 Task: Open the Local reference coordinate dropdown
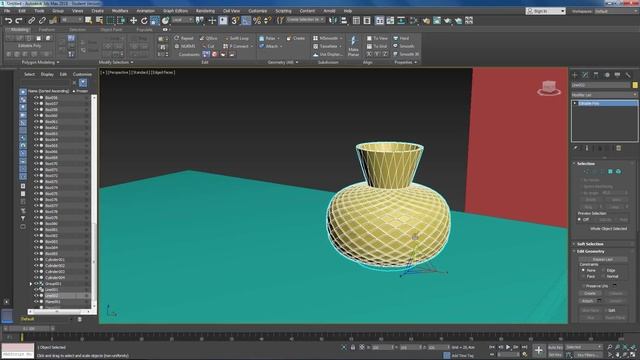[x=182, y=20]
